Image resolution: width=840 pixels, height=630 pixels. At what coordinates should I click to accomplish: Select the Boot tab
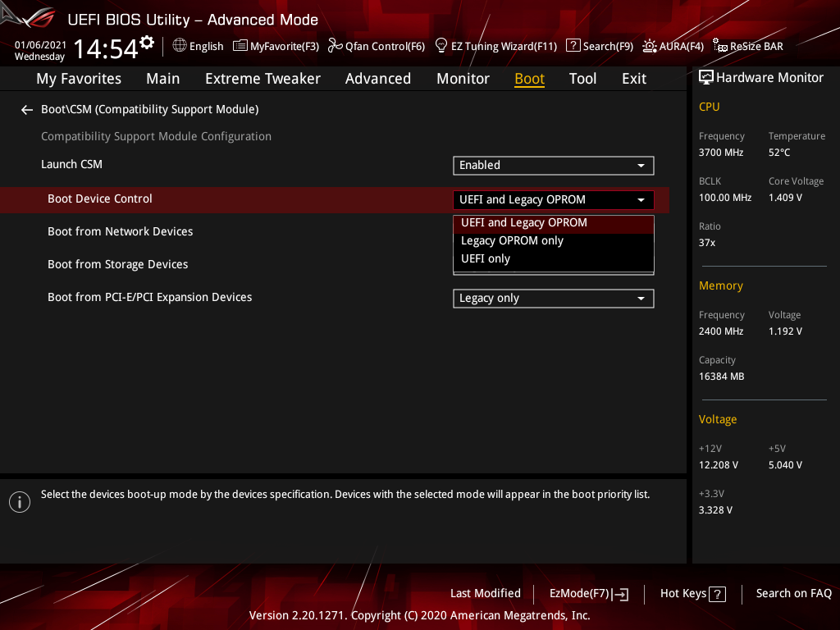[529, 79]
